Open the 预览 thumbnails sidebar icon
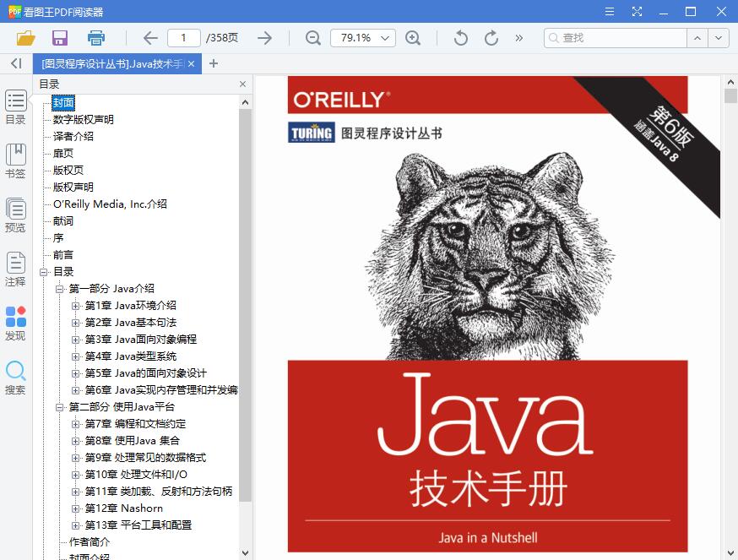Image resolution: width=738 pixels, height=560 pixels. tap(15, 215)
